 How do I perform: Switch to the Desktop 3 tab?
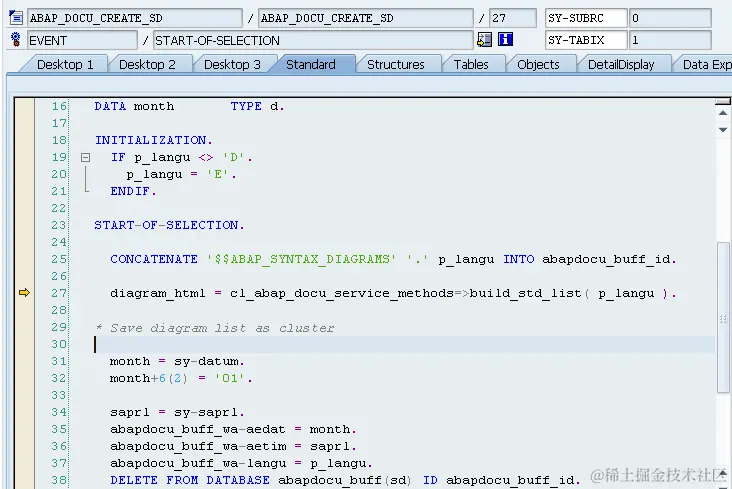tap(232, 64)
